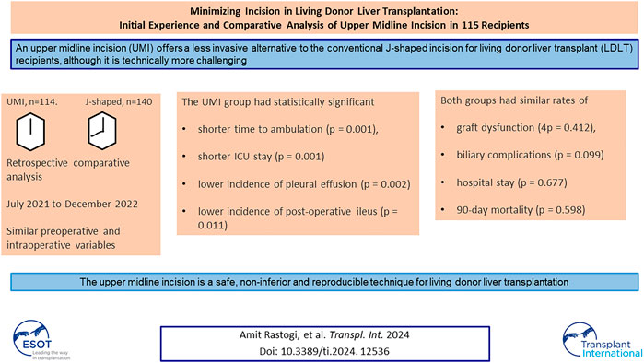
Task: Click the Similar preoperative and intraoperative variables text
Action: click(64, 239)
